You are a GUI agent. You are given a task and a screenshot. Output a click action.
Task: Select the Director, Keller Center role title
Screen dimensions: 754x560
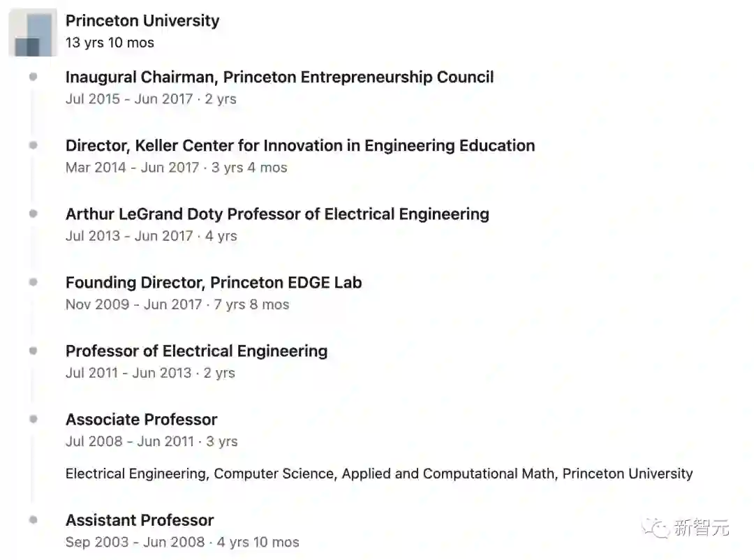300,145
